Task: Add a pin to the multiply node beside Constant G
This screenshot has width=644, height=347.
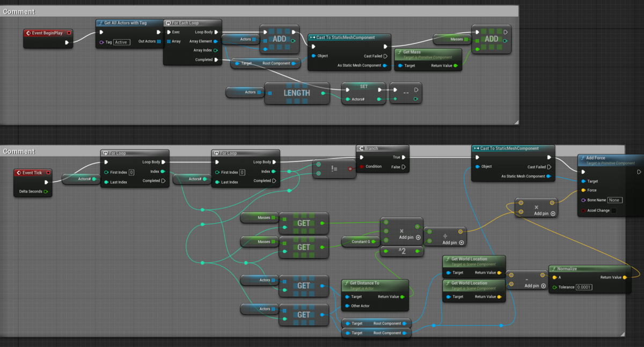Action: [417, 237]
